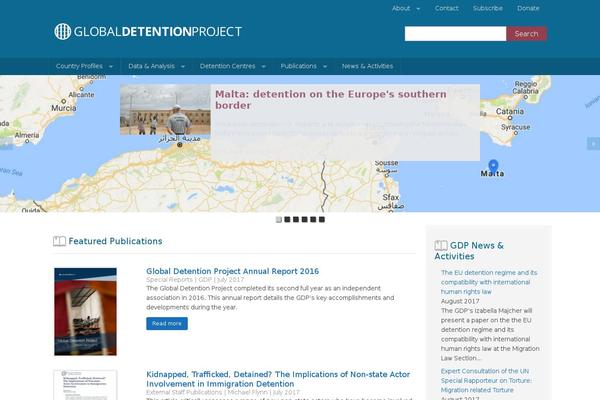
Task: Open the Contact page
Action: [x=446, y=8]
